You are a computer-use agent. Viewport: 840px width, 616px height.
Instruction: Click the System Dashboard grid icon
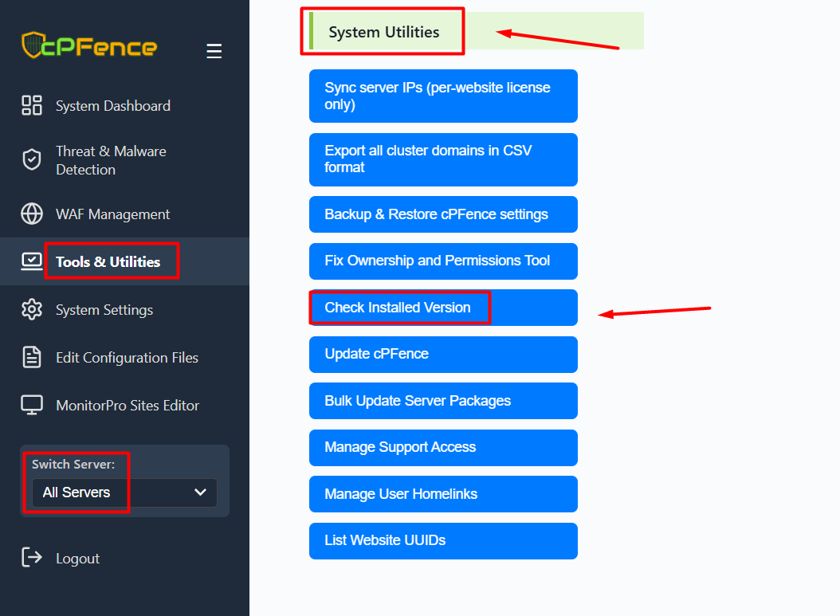click(32, 105)
